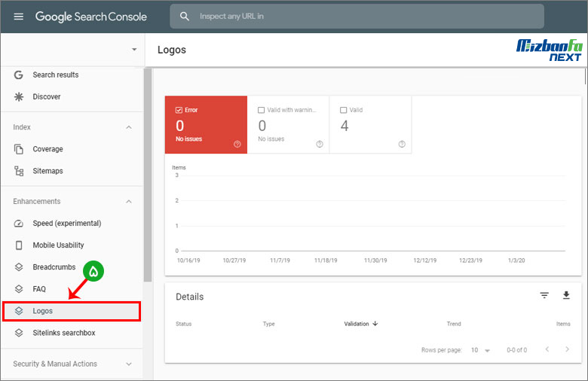
Task: Click the sidebar vertical scrollbar
Action: point(148,175)
